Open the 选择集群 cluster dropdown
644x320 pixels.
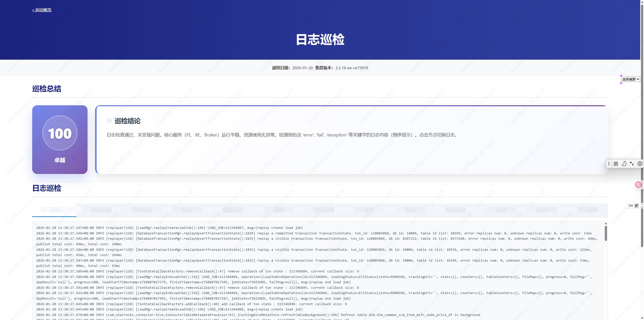point(630,79)
